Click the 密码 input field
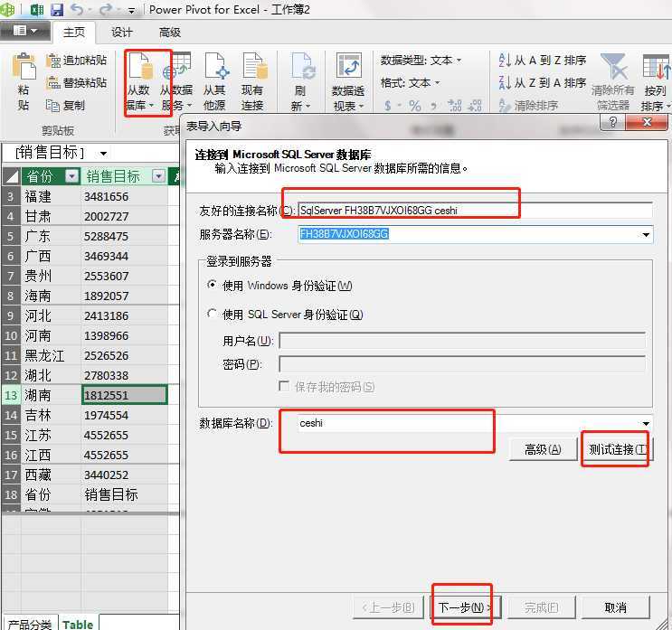This screenshot has width=672, height=630. [x=462, y=364]
